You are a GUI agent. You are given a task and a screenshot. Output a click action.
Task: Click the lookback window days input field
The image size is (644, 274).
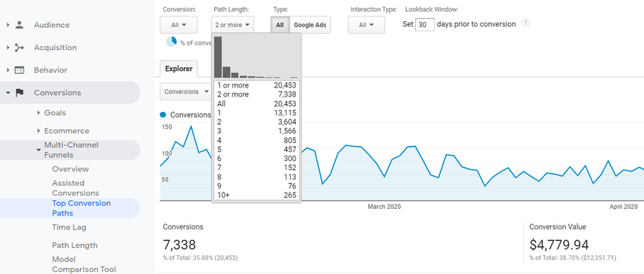tap(424, 25)
